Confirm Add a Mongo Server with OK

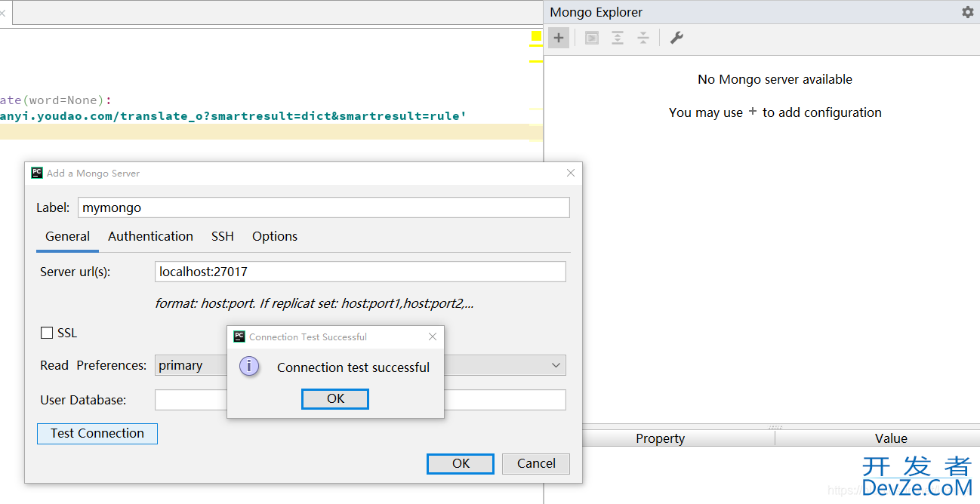tap(461, 463)
